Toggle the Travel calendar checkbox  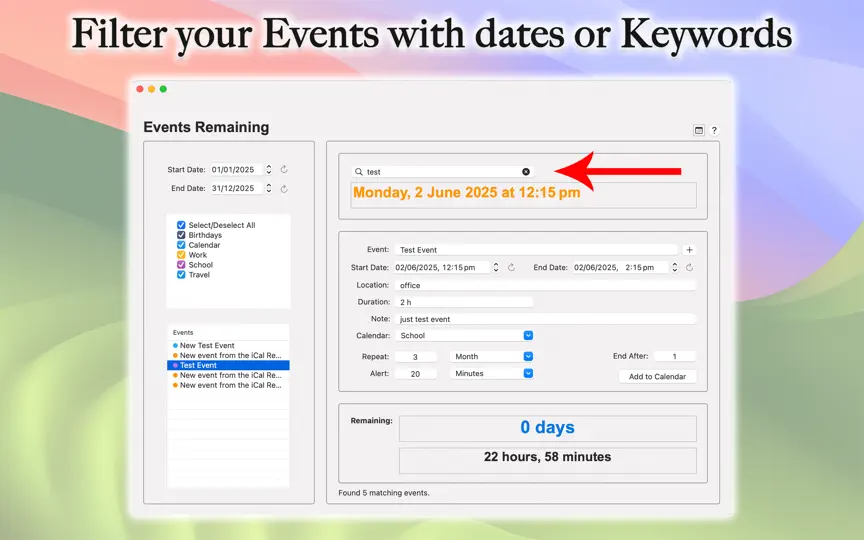click(181, 274)
